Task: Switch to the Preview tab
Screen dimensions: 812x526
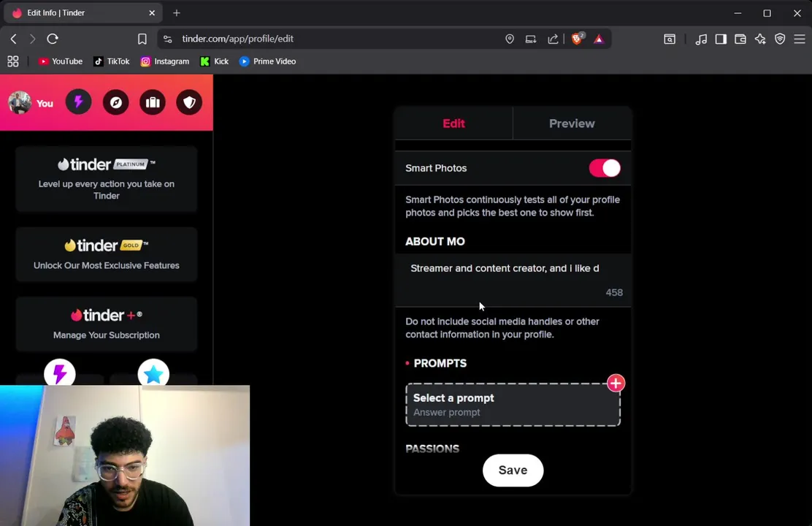Action: [572, 123]
